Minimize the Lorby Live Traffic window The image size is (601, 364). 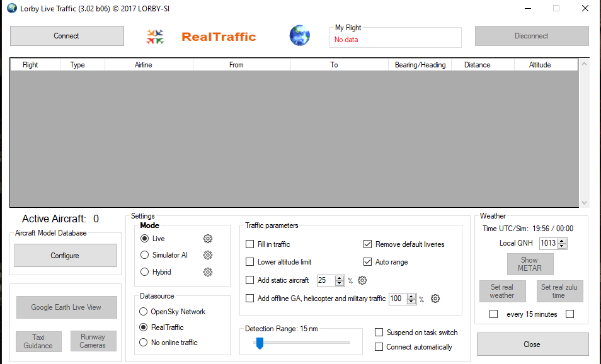pos(528,8)
